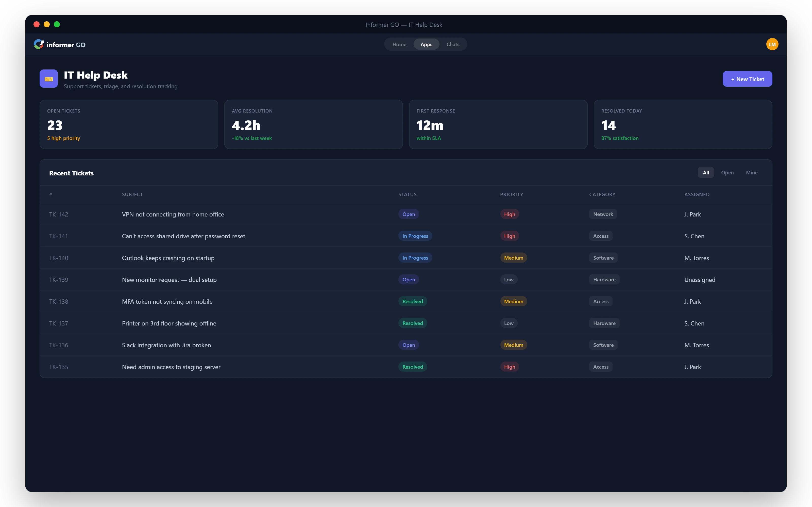Image resolution: width=812 pixels, height=507 pixels.
Task: Switch to the Home tab
Action: pyautogui.click(x=399, y=44)
